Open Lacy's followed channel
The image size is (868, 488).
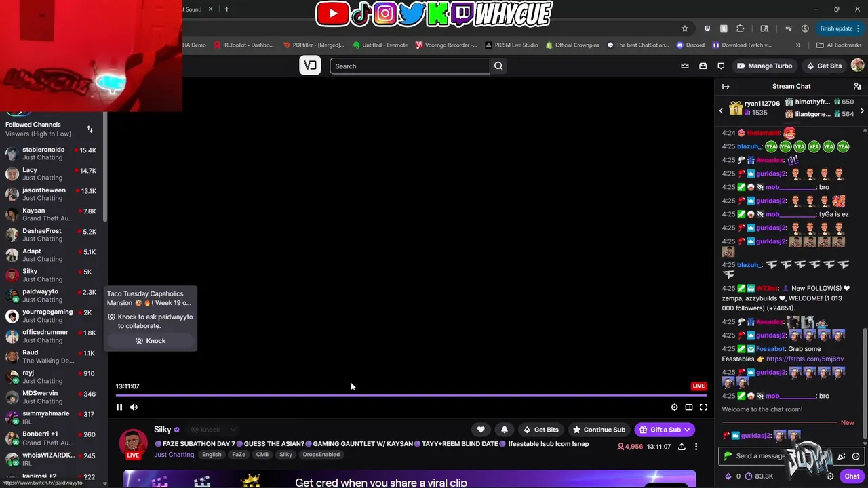click(52, 174)
